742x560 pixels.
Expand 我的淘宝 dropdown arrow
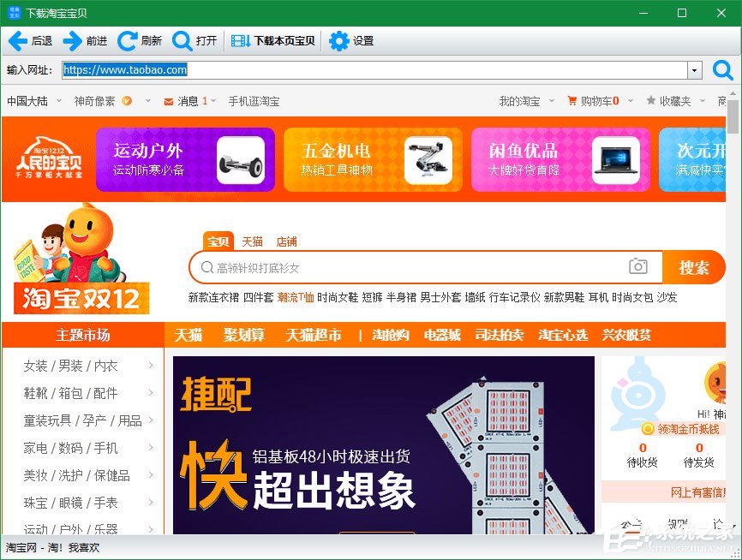click(x=552, y=101)
